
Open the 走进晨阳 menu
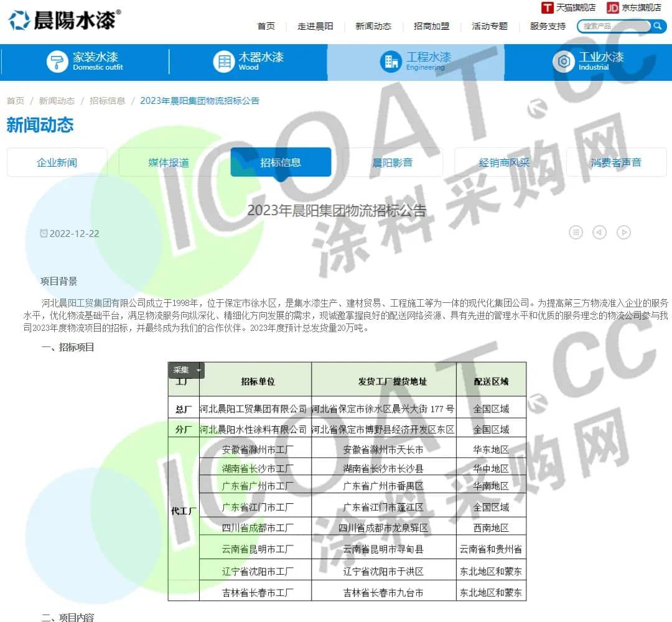pos(315,26)
